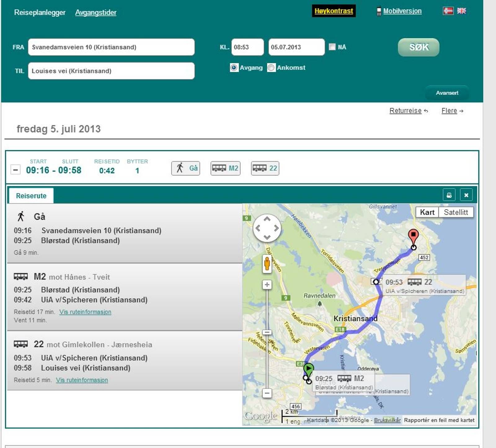This screenshot has height=448, width=496.
Task: Select the Ankomst radio button
Action: [271, 68]
